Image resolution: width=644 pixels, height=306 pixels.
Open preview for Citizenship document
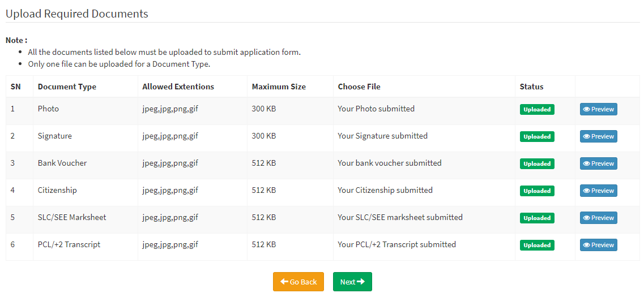click(599, 190)
